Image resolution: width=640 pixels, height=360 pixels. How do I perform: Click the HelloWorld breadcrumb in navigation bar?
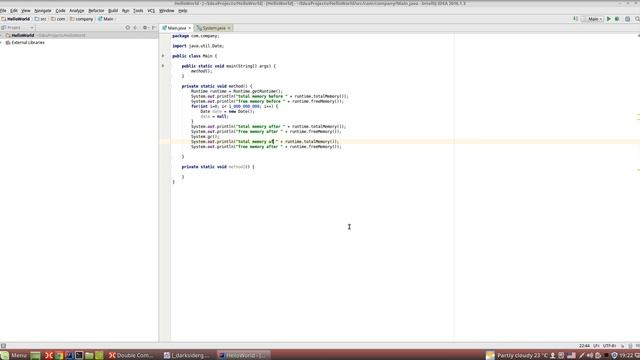tap(16, 19)
